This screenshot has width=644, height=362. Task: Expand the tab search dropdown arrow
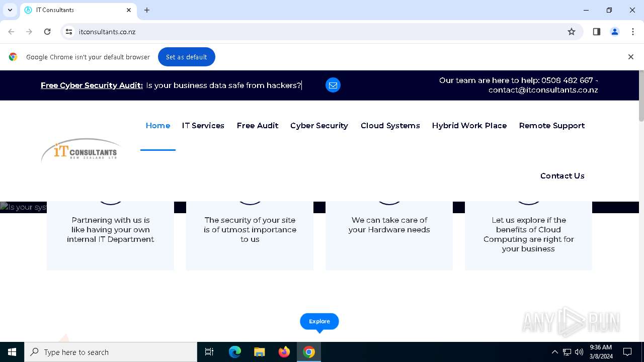(10, 10)
